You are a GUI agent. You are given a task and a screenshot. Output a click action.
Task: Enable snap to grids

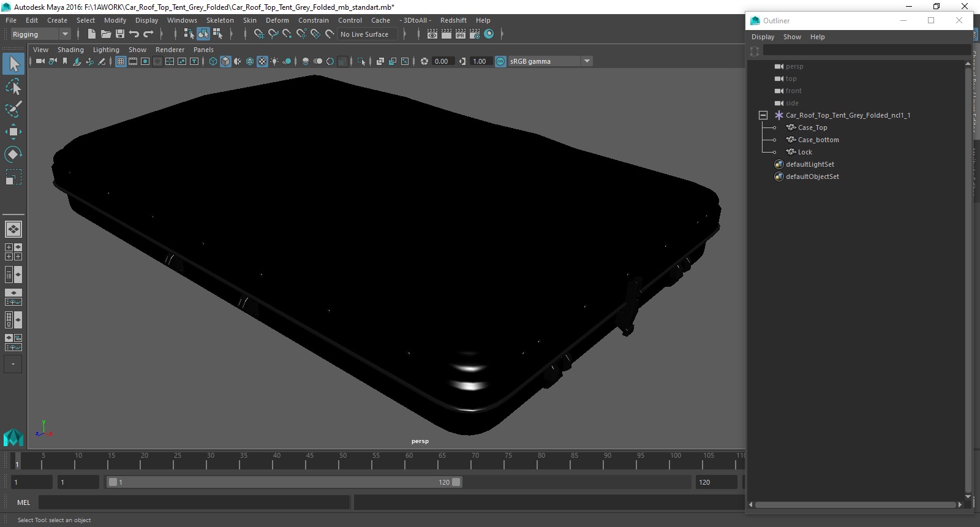tap(259, 34)
